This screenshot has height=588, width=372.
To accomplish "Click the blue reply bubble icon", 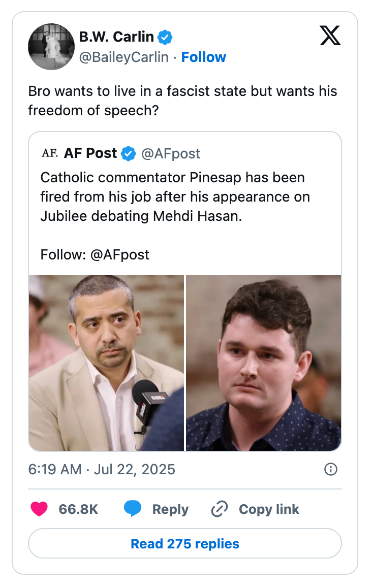I will click(133, 509).
